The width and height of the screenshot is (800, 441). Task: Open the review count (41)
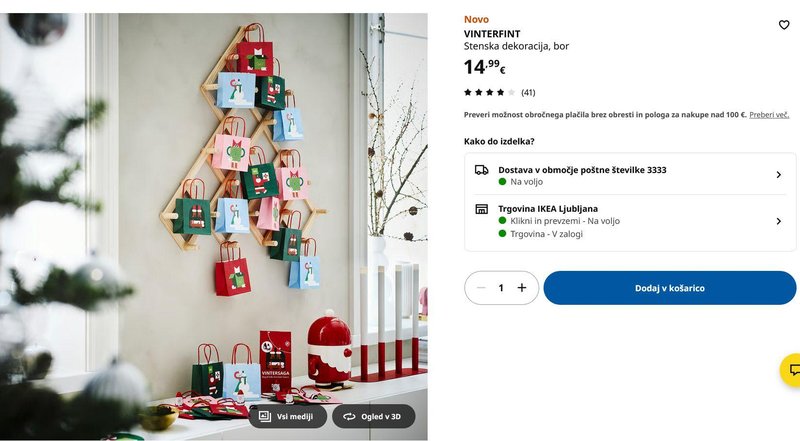(x=528, y=92)
